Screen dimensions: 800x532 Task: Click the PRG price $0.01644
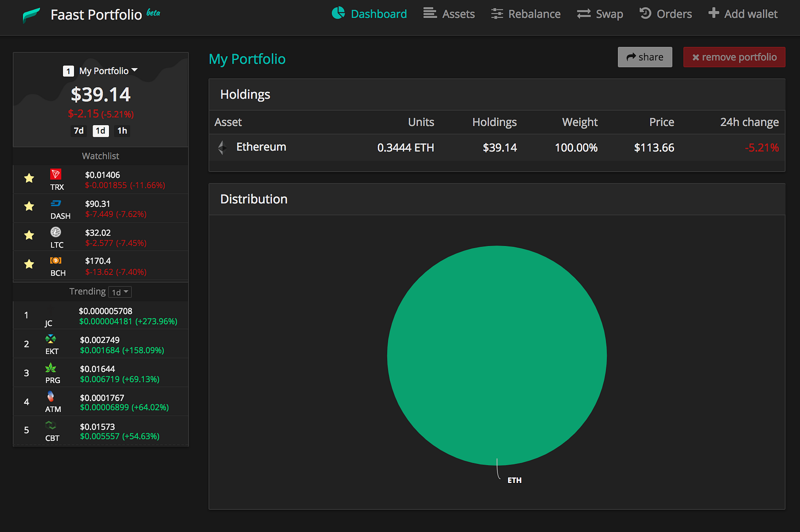(97, 369)
